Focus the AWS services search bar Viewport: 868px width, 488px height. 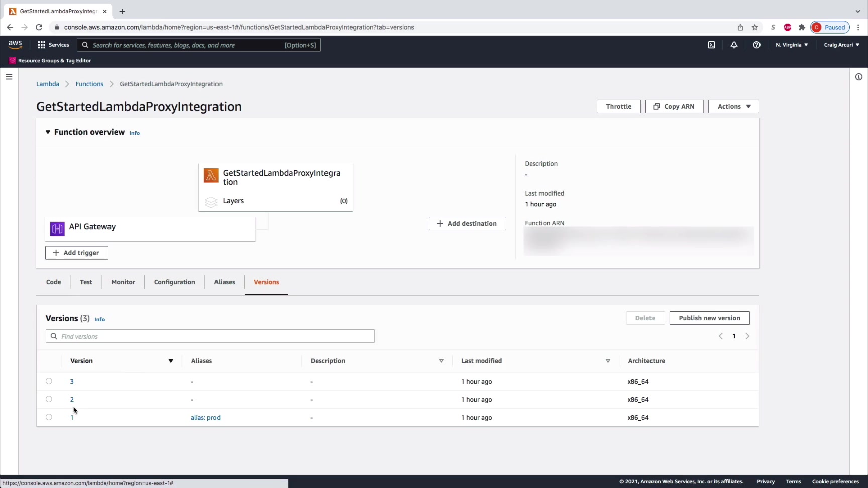pos(199,45)
